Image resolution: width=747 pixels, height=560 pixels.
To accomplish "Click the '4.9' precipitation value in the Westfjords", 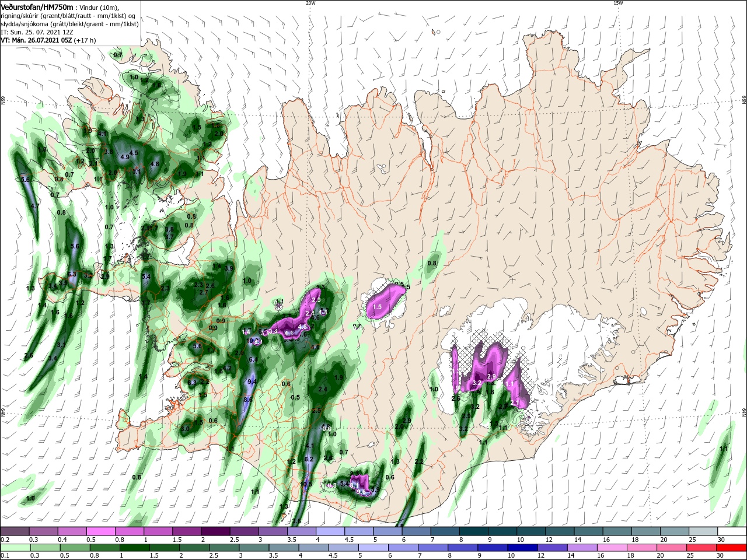I will pyautogui.click(x=124, y=157).
